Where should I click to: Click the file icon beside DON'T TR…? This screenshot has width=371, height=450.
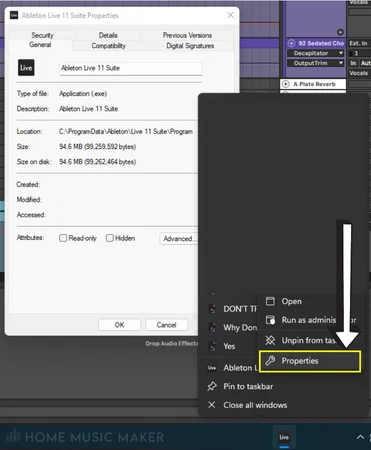(x=212, y=309)
